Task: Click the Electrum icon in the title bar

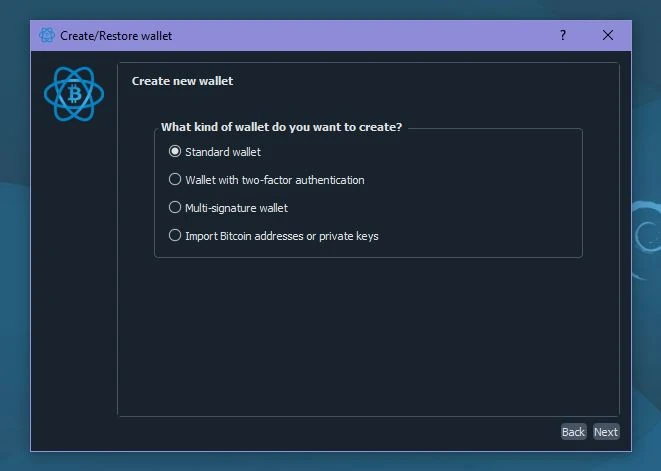Action: [47, 35]
